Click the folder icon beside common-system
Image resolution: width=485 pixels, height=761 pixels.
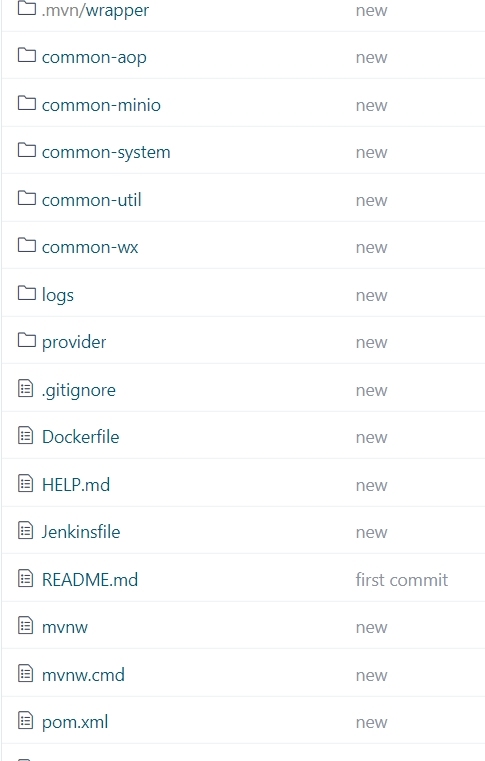[27, 150]
